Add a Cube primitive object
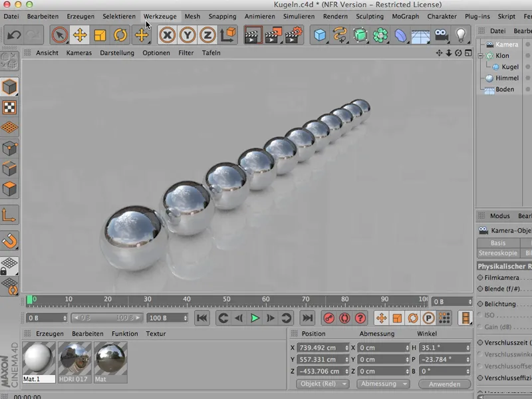The height and width of the screenshot is (399, 532). 320,35
